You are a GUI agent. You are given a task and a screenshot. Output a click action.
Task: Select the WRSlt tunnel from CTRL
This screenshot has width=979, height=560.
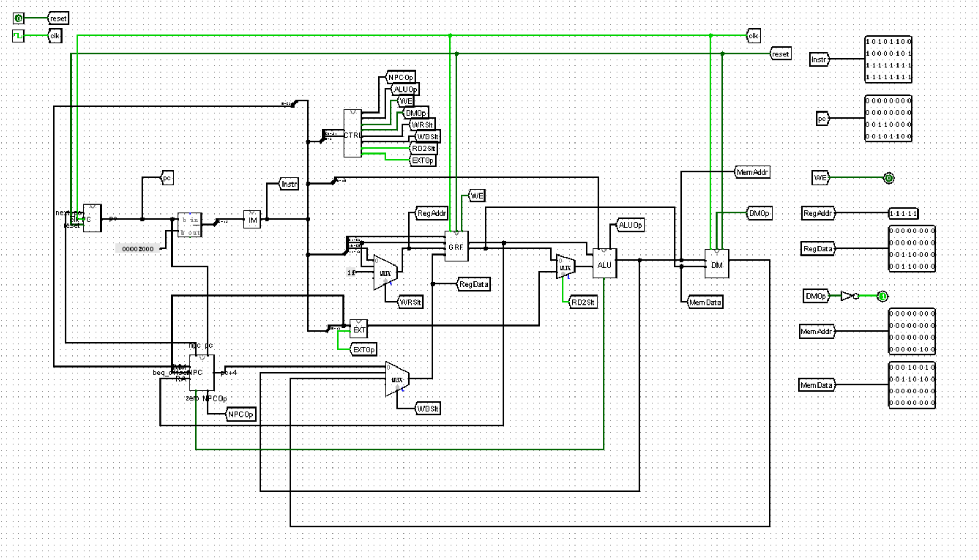pyautogui.click(x=422, y=125)
